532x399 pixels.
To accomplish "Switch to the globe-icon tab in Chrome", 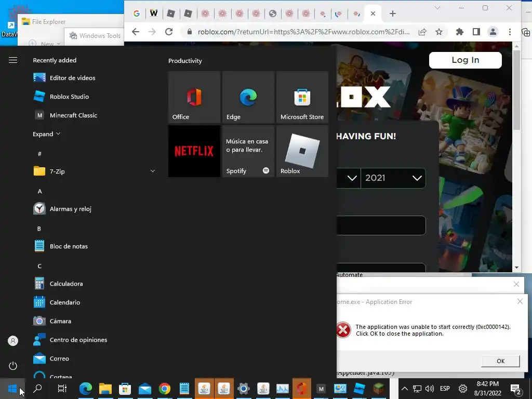I will 273,14.
